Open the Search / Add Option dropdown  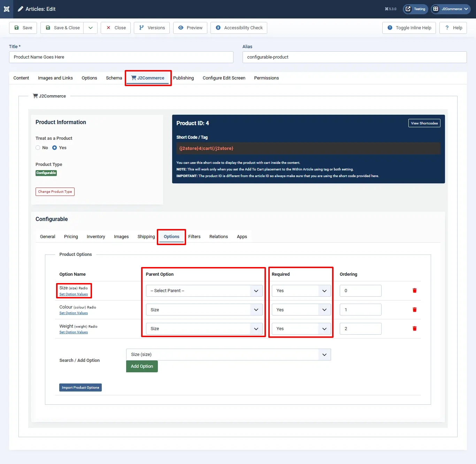pos(229,355)
